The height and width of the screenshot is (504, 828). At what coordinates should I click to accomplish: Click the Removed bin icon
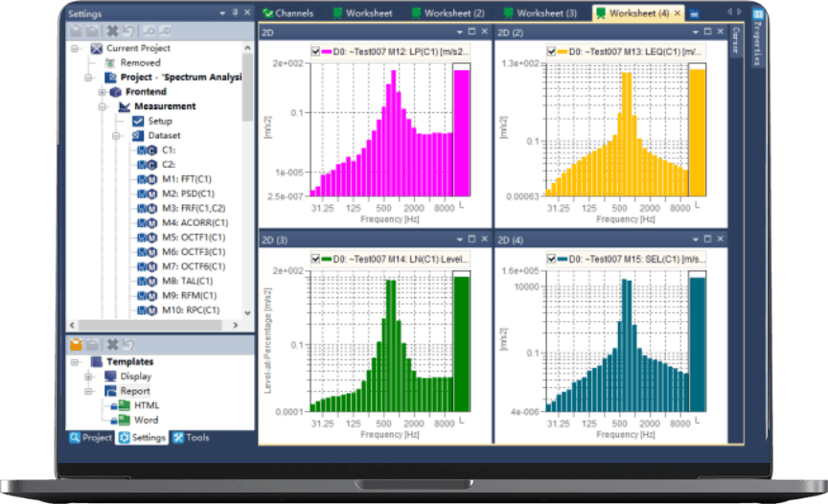[x=110, y=63]
